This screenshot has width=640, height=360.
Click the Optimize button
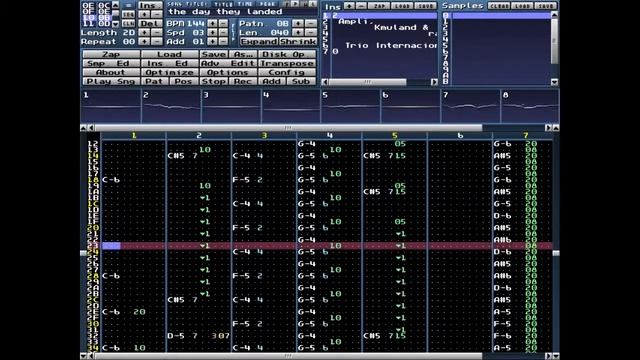pos(169,72)
